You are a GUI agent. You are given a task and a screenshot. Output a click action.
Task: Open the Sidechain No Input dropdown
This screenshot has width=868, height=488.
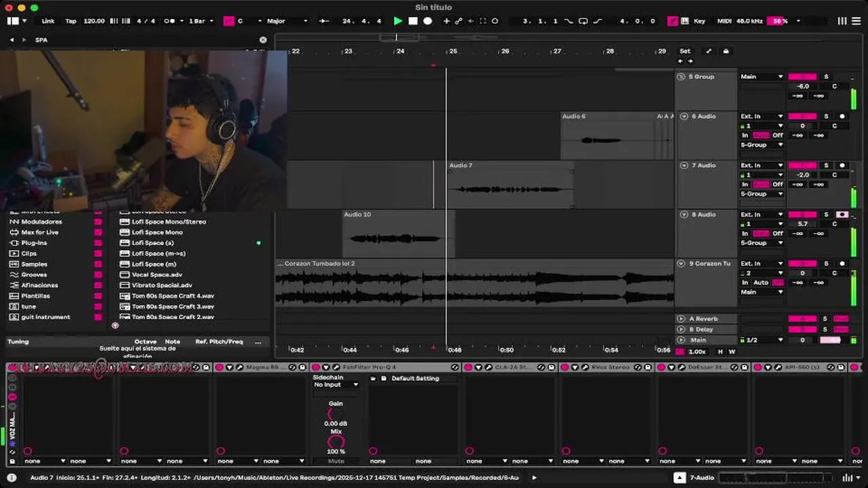tap(336, 385)
